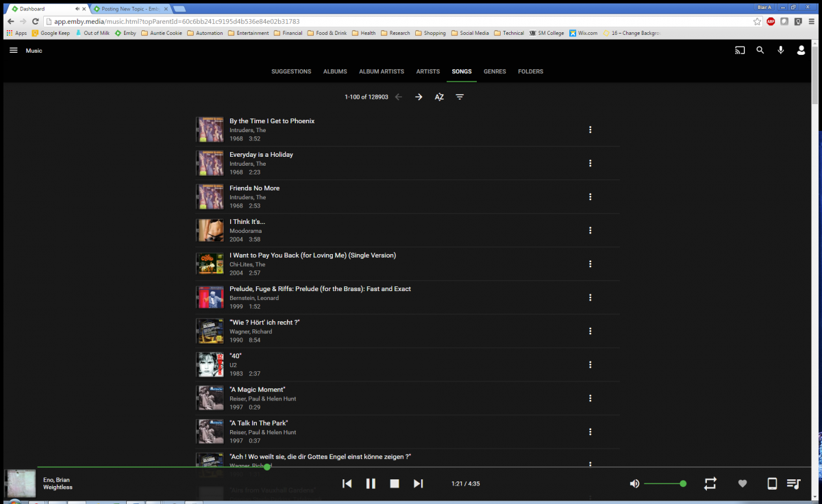Open a new browser tab
Screen dimensions: 822x504
point(179,9)
